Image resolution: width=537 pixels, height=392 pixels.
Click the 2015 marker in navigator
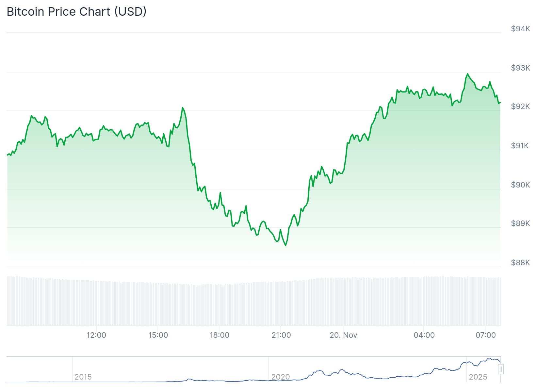83,377
